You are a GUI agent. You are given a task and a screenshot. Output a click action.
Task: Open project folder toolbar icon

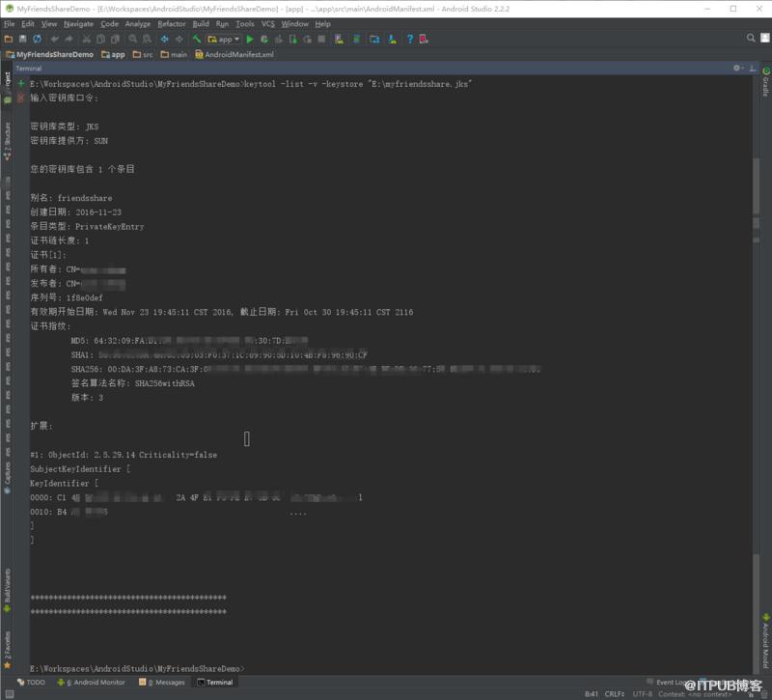pos(9,39)
